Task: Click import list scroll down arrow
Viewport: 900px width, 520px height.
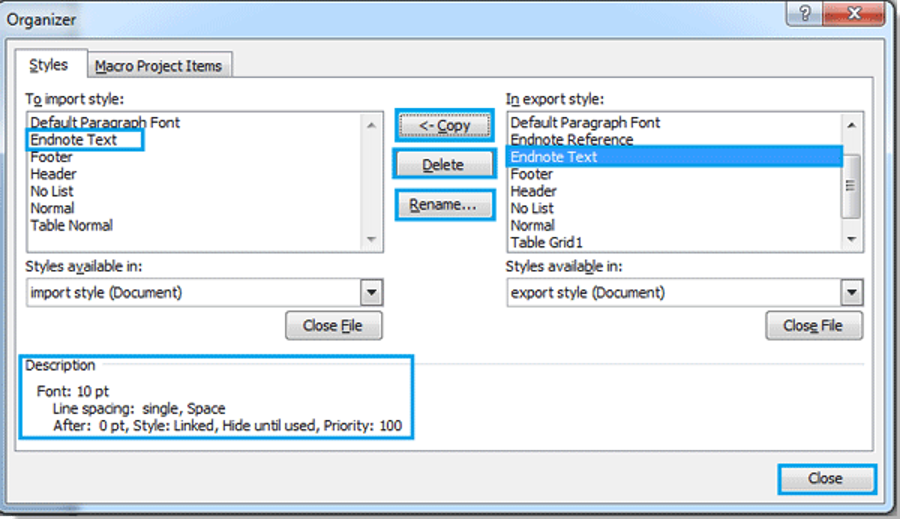Action: pyautogui.click(x=371, y=239)
